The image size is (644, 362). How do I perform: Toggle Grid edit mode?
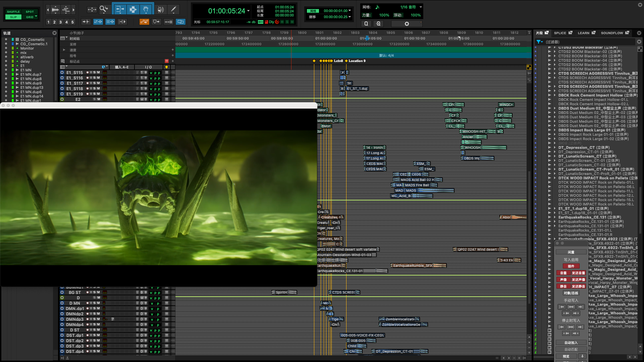[x=30, y=17]
